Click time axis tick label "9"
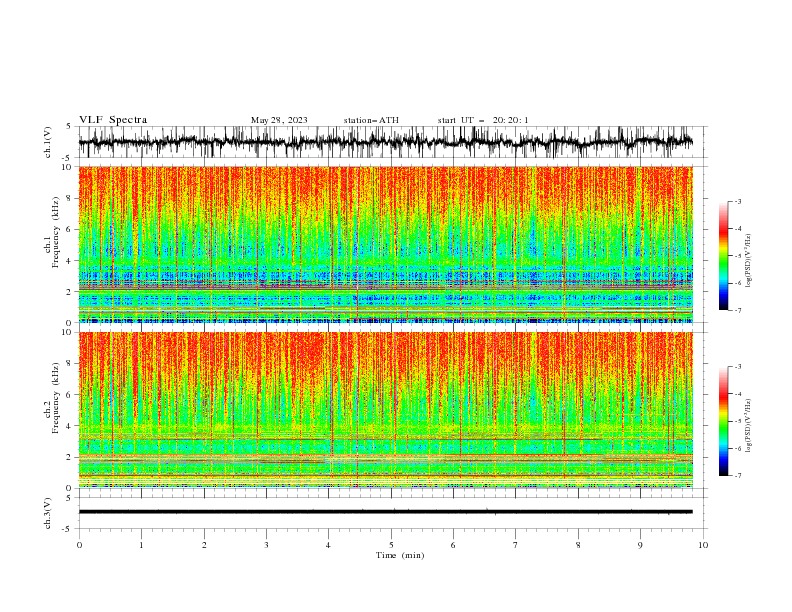792x612 pixels. (640, 545)
